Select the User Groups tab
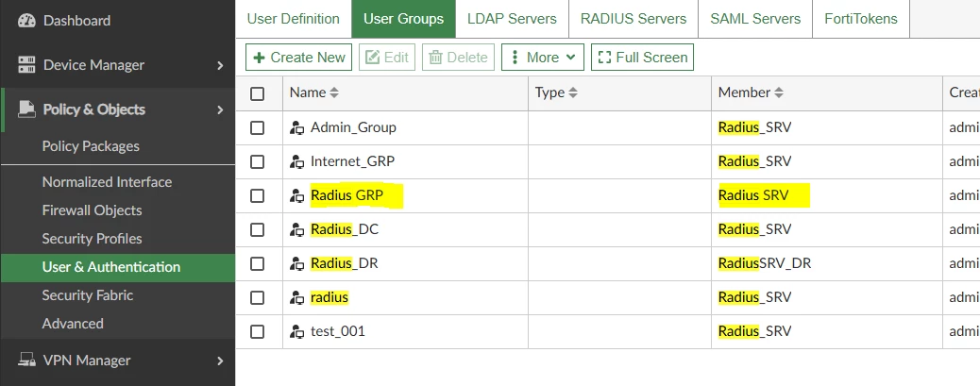The image size is (980, 386). pos(404,19)
